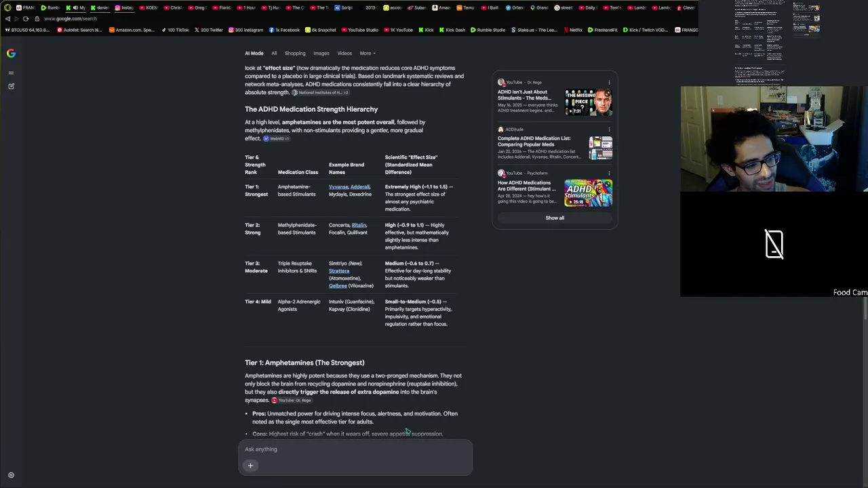Click the 'Tier 1: Strongest' table cell
868x488 pixels.
(x=256, y=190)
